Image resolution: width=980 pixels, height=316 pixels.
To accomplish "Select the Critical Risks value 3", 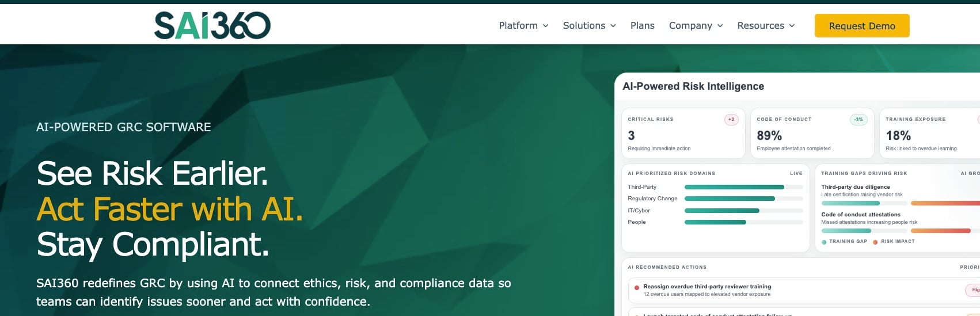I will coord(631,135).
